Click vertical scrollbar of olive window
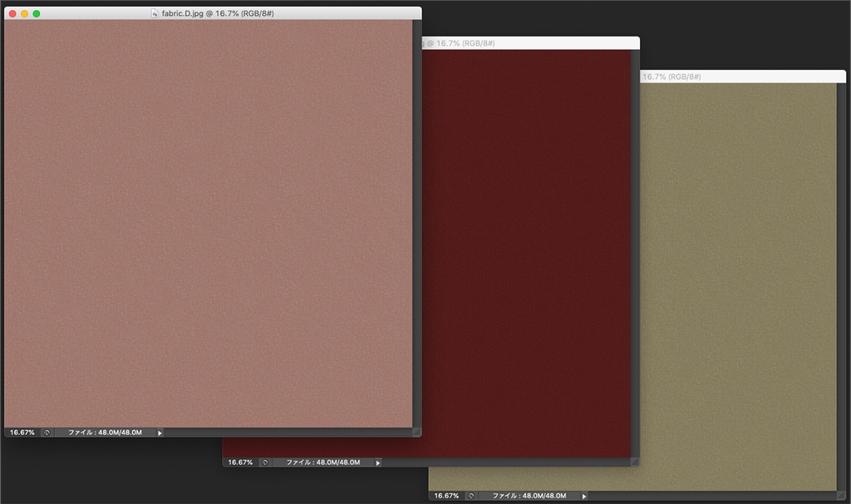The width and height of the screenshot is (851, 504). tap(841, 287)
